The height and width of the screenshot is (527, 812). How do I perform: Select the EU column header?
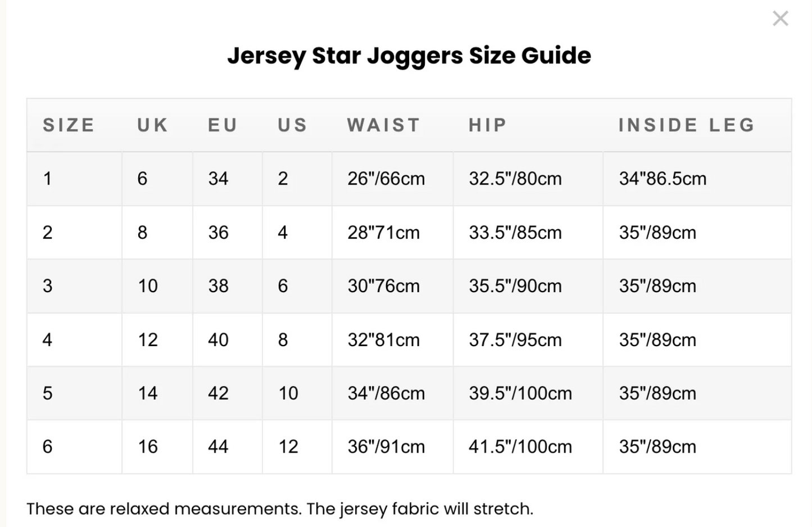point(221,125)
